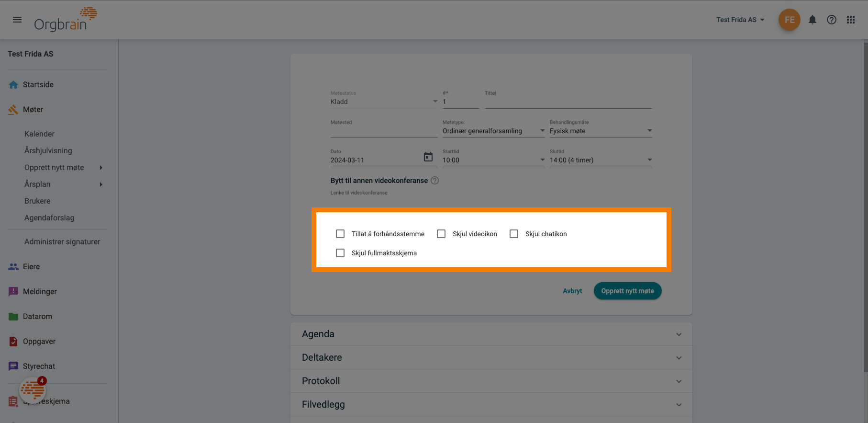868x423 pixels.
Task: Check Skjul videoikon
Action: [441, 234]
